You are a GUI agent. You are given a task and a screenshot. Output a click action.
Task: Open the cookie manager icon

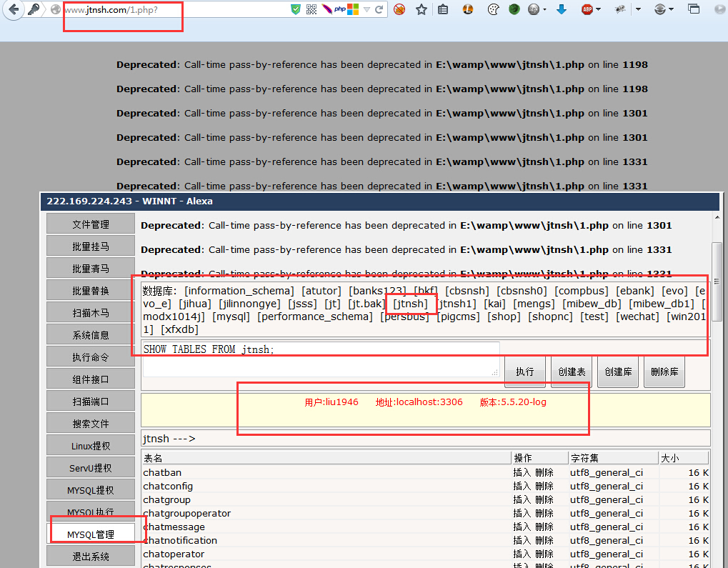pos(493,9)
